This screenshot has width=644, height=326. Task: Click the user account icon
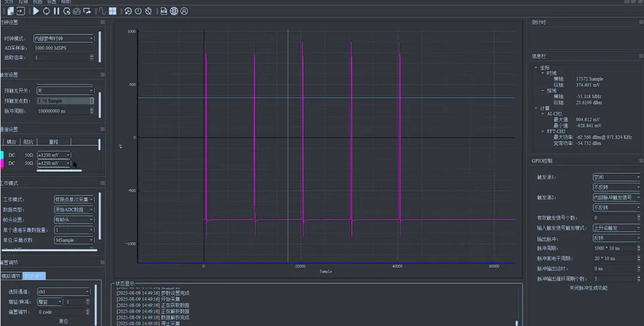(184, 11)
